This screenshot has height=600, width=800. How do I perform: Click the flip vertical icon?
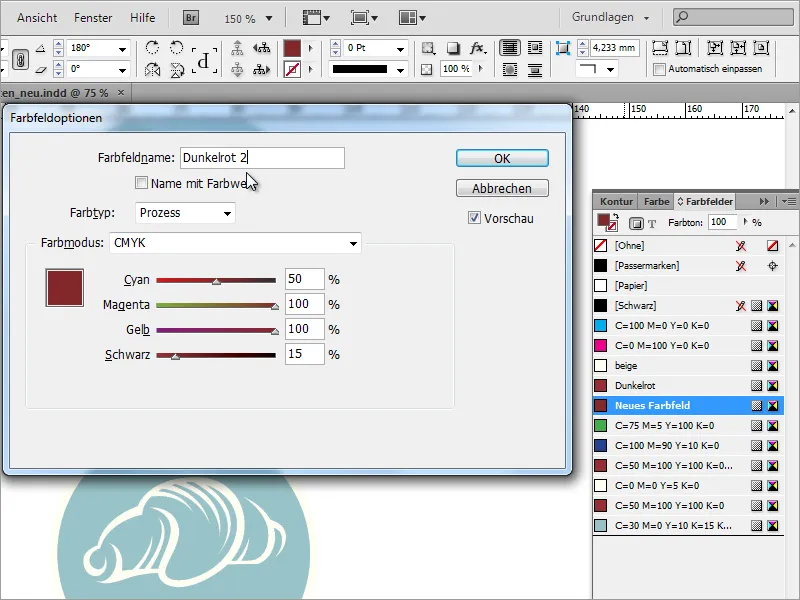[177, 69]
